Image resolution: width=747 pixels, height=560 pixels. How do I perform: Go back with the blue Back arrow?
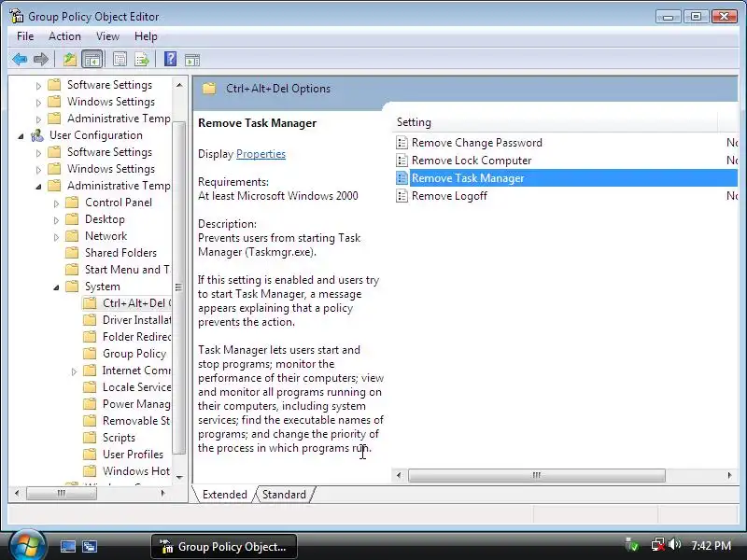pyautogui.click(x=20, y=60)
